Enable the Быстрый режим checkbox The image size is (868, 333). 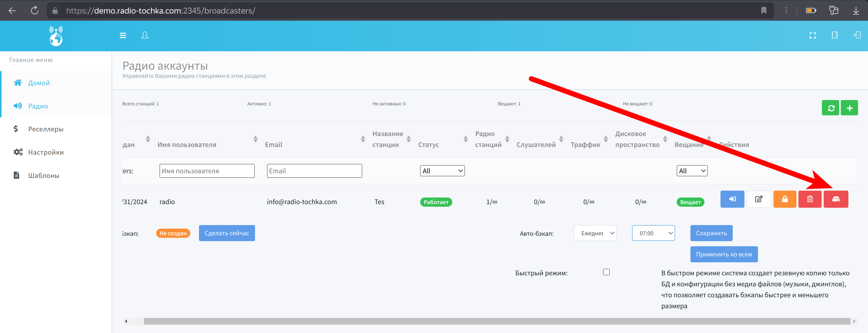606,272
